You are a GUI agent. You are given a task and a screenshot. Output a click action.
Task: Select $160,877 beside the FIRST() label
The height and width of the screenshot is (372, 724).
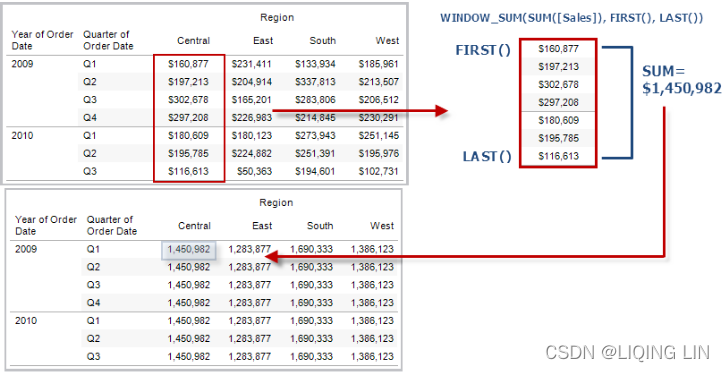tap(558, 48)
